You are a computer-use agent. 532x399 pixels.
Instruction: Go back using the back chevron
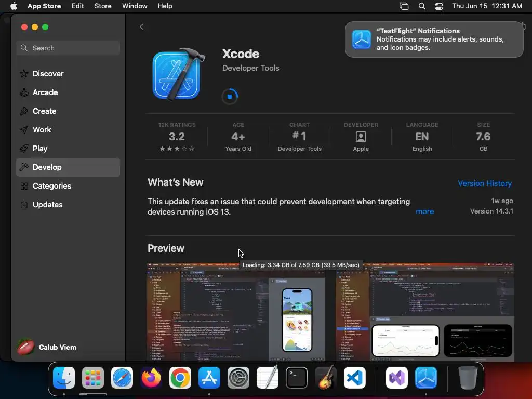[x=141, y=27]
